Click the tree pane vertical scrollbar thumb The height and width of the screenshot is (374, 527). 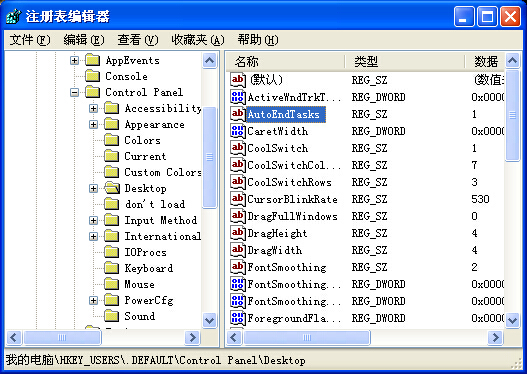tap(209, 157)
